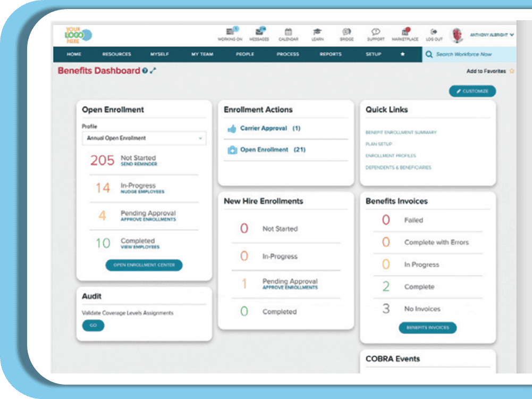Open the Marketplace icon
The image size is (532, 399).
coord(405,32)
